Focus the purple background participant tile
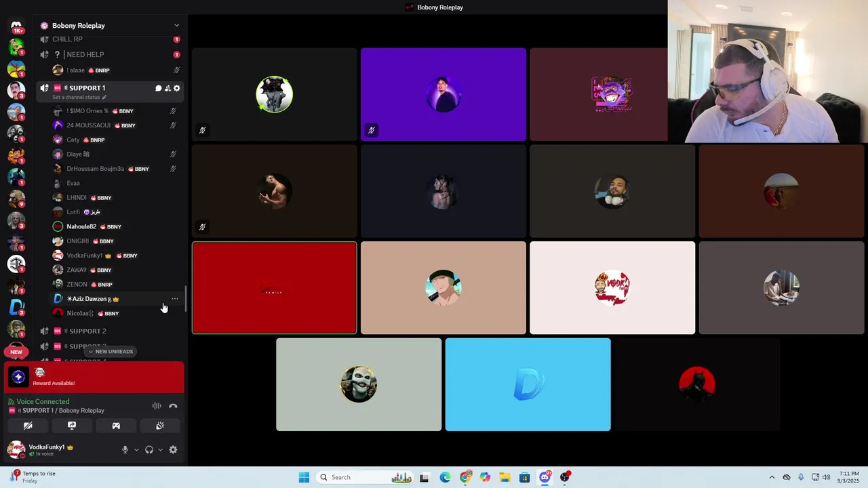This screenshot has height=488, width=868. tap(443, 94)
